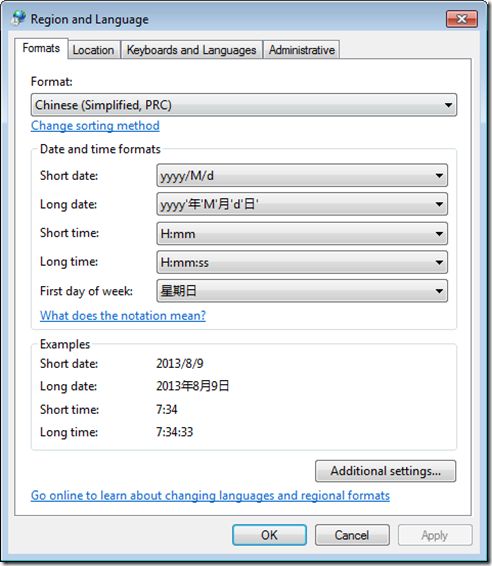492x566 pixels.
Task: Open the Short date format dropdown
Action: point(302,175)
